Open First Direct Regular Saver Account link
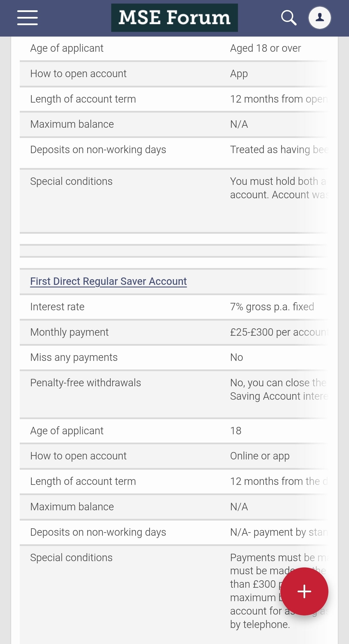Image resolution: width=349 pixels, height=644 pixels. pos(108,281)
